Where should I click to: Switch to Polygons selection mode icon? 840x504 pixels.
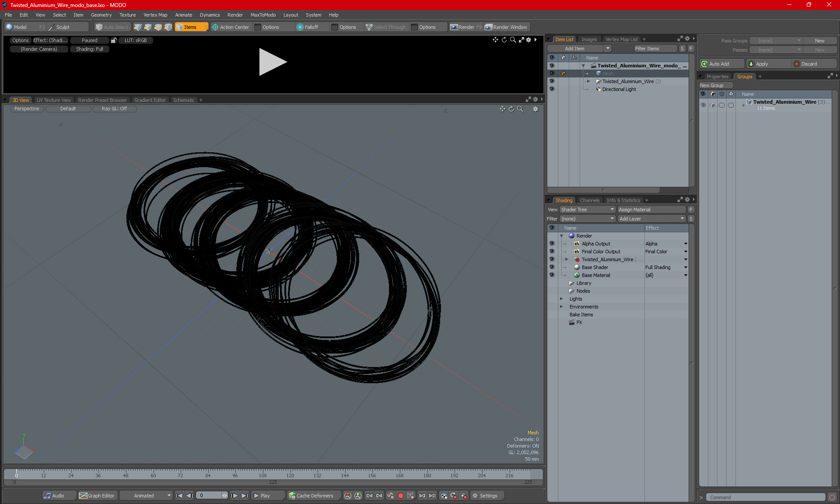[x=158, y=27]
